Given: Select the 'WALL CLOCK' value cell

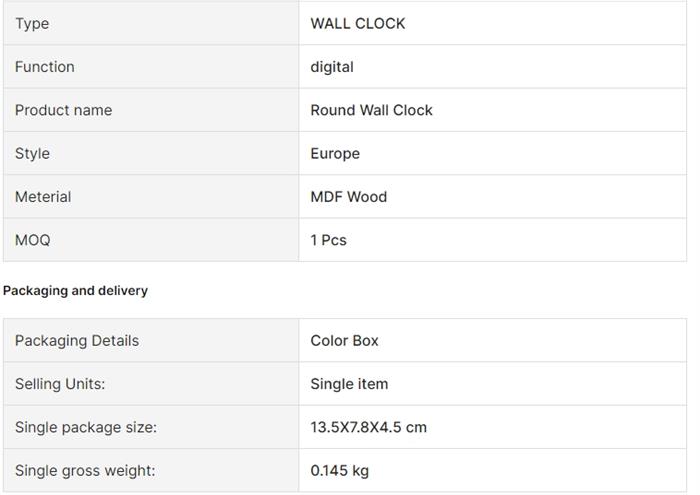Looking at the screenshot, I should coord(358,23).
